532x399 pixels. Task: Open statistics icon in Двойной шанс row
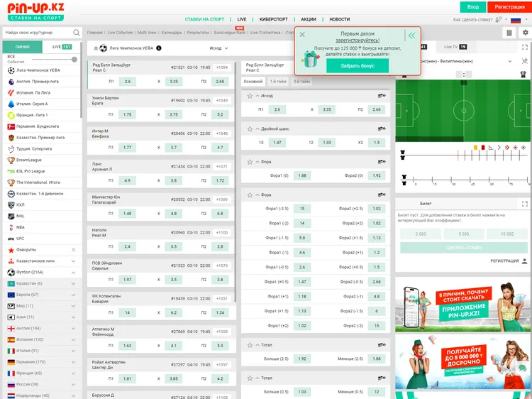[x=382, y=129]
